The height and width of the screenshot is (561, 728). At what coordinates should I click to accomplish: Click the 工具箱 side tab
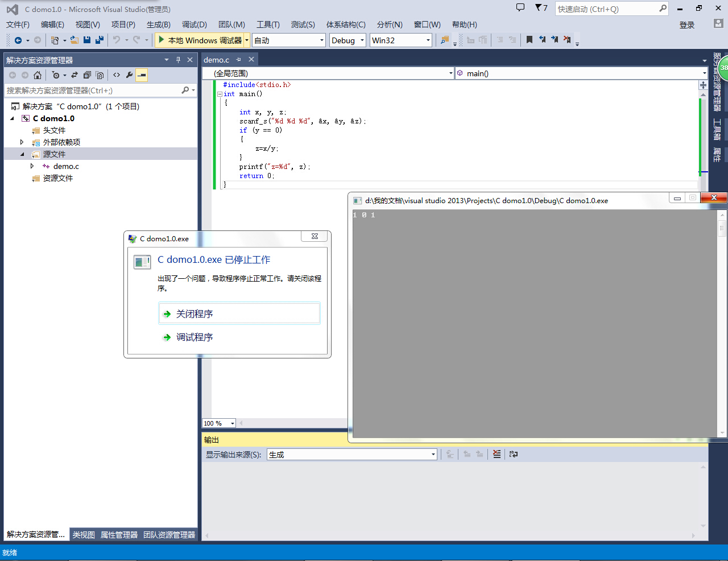point(717,129)
